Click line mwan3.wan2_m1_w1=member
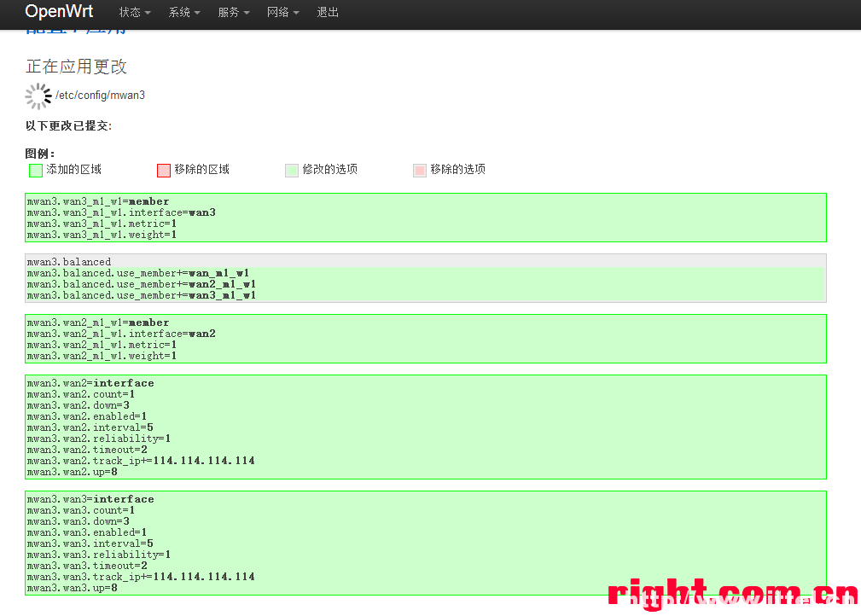This screenshot has height=616, width=861. tap(98, 323)
